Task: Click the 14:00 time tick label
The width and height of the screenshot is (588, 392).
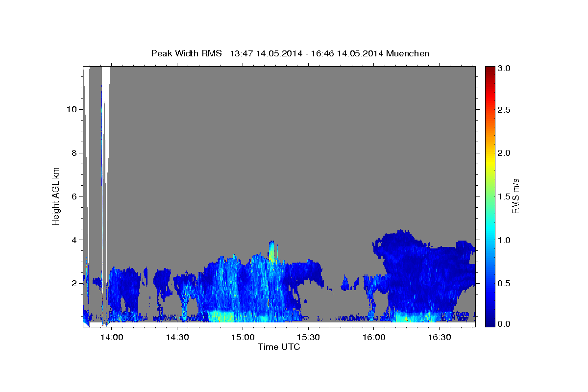Action: [112, 338]
